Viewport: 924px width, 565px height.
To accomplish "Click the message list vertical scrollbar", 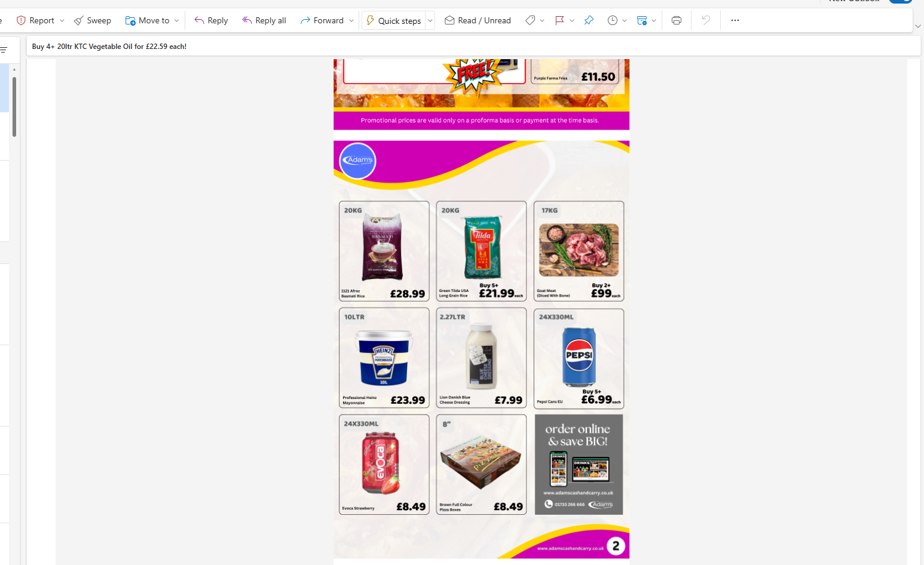I will 14,106.
